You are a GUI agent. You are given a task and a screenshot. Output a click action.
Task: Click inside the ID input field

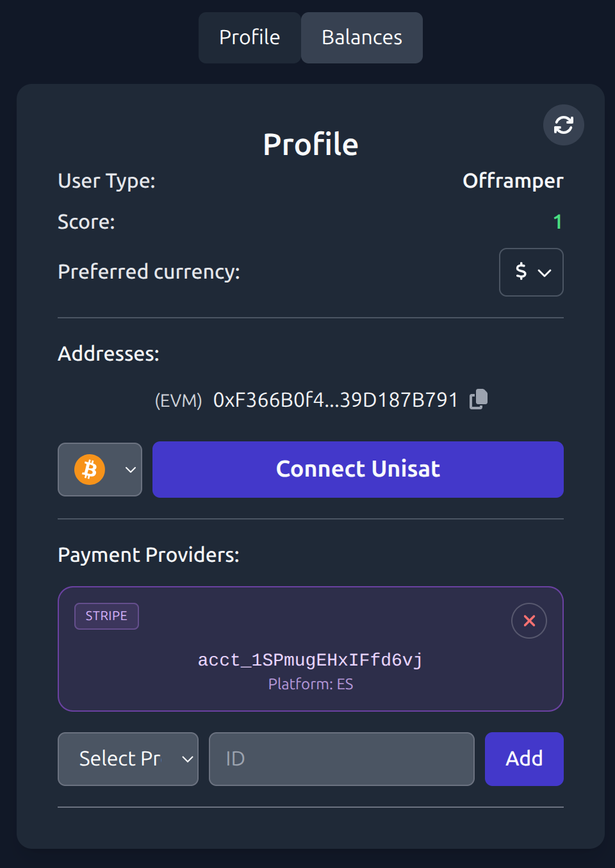coord(341,759)
